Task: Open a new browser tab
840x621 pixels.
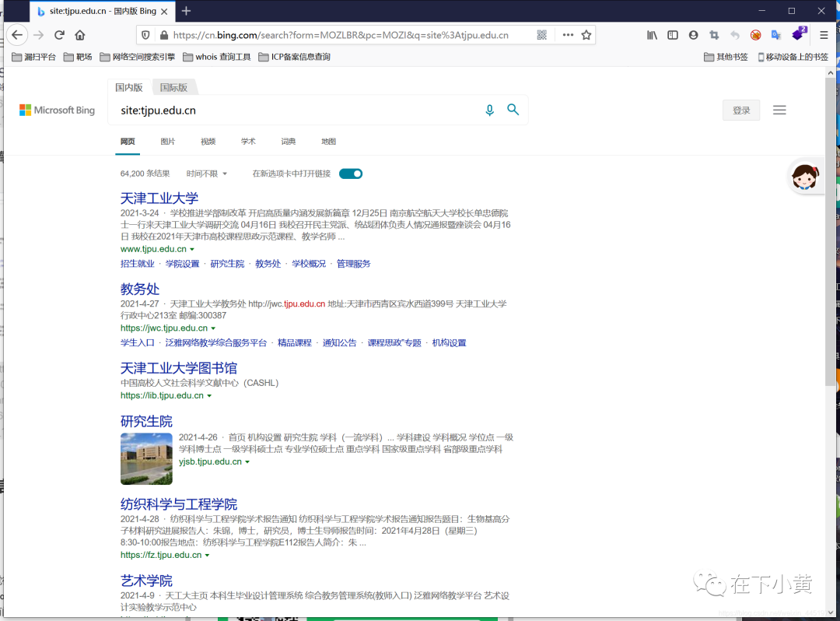Action: 186,11
